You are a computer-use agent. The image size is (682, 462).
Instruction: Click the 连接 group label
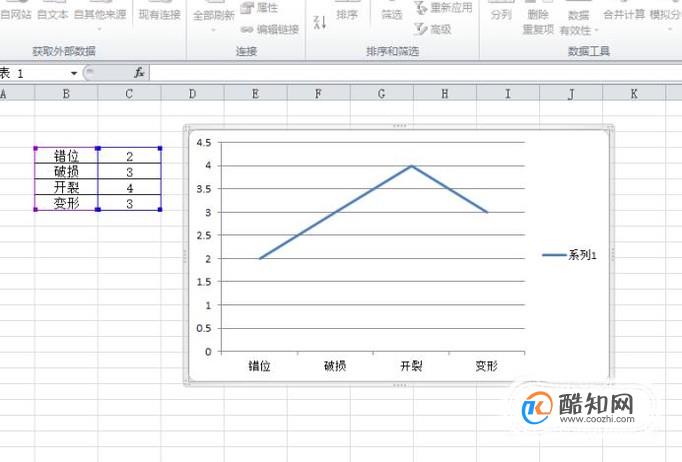click(x=246, y=51)
